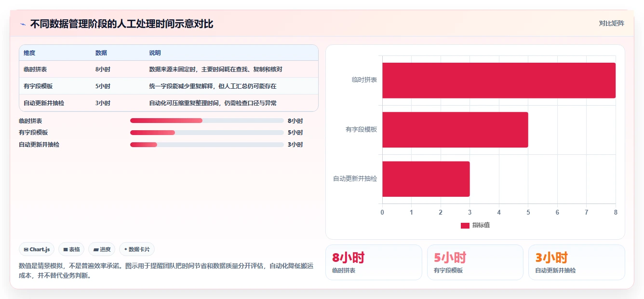
Task: Click the page title 不同数据管理阶段的人工处理时间示意对比
Action: tap(121, 24)
